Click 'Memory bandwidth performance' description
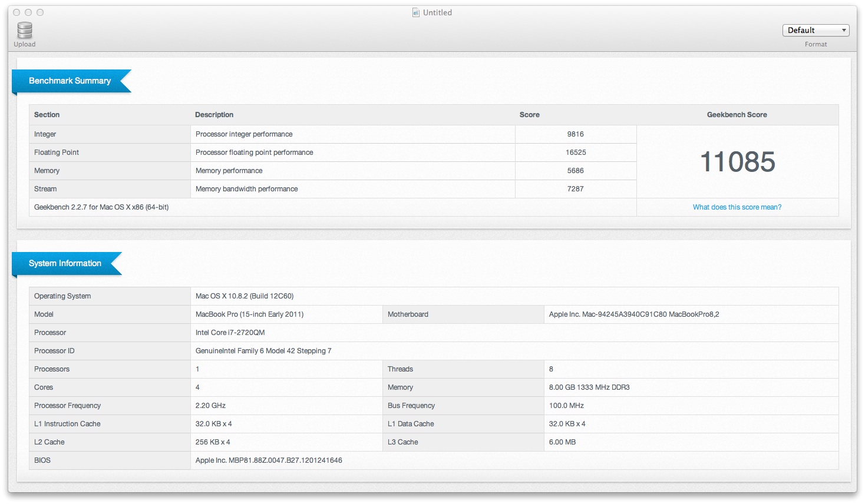This screenshot has width=865, height=504. click(x=246, y=189)
